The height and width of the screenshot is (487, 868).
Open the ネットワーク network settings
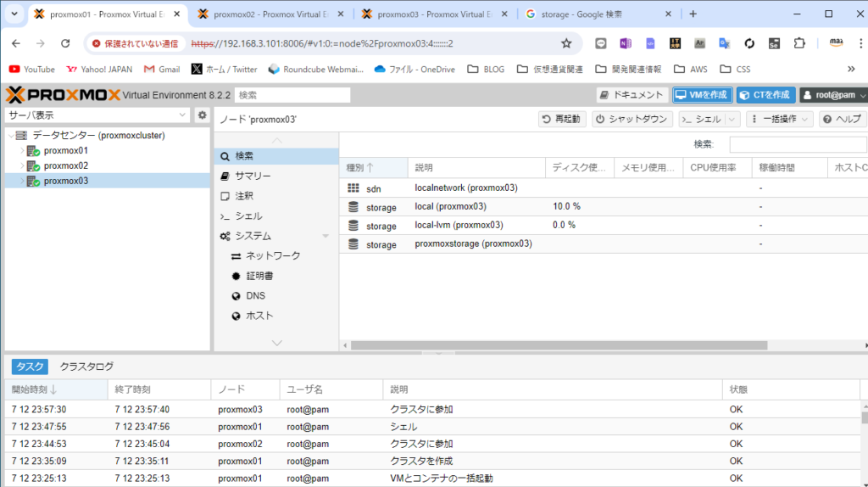point(272,255)
